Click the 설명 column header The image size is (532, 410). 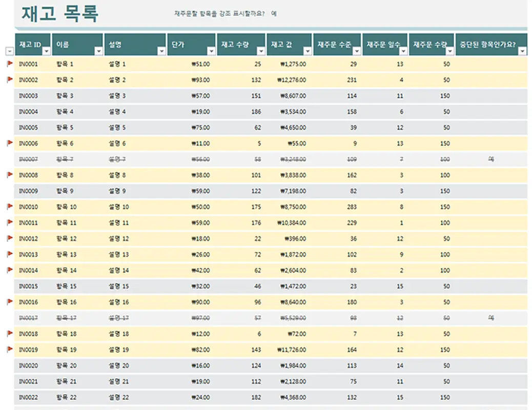(x=135, y=45)
